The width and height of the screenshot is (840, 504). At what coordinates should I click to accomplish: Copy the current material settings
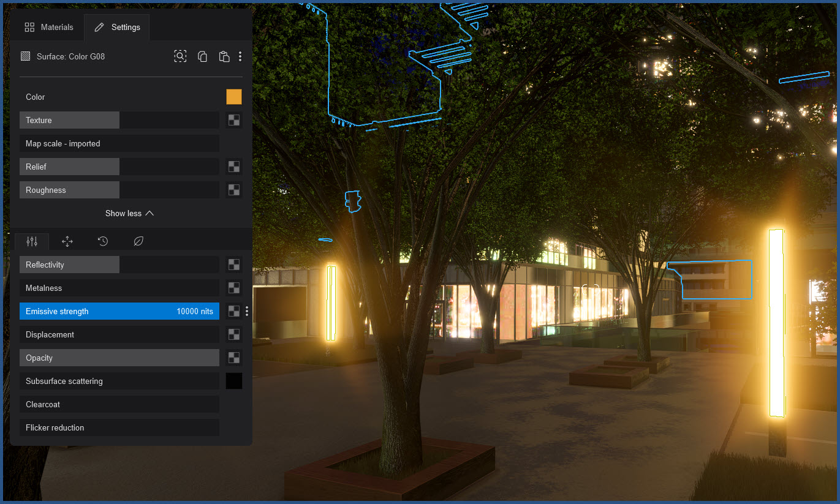tap(202, 56)
